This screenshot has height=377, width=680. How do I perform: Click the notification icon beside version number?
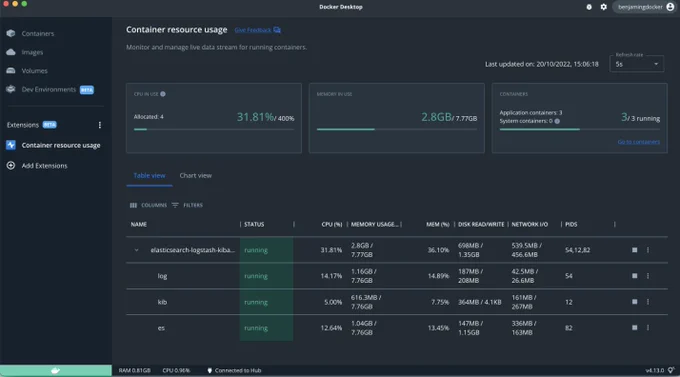click(671, 370)
